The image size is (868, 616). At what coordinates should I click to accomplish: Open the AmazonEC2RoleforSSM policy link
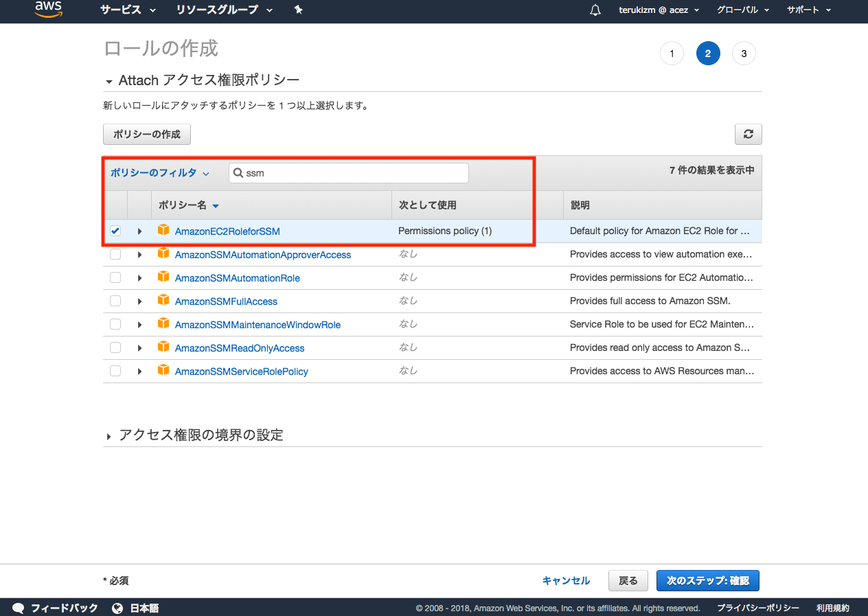click(x=227, y=231)
